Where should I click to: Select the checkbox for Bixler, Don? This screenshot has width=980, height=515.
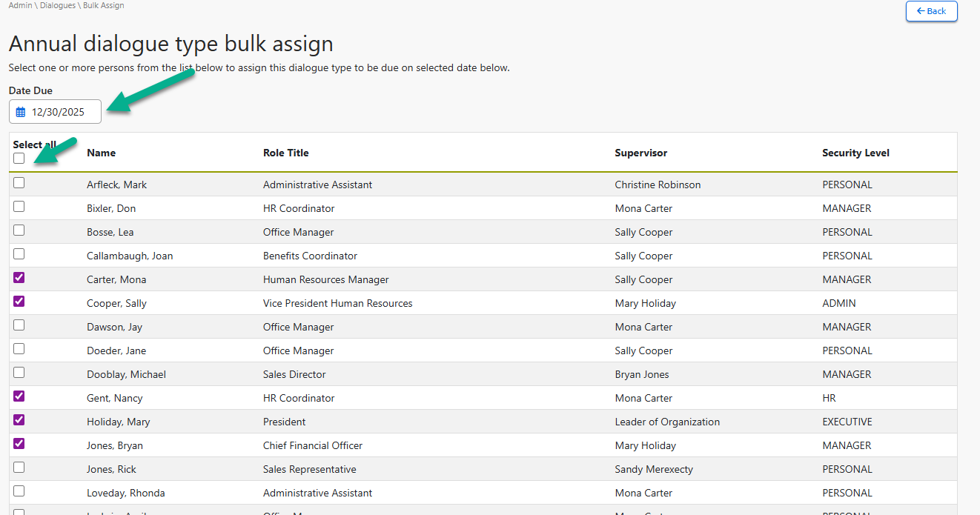coord(19,207)
